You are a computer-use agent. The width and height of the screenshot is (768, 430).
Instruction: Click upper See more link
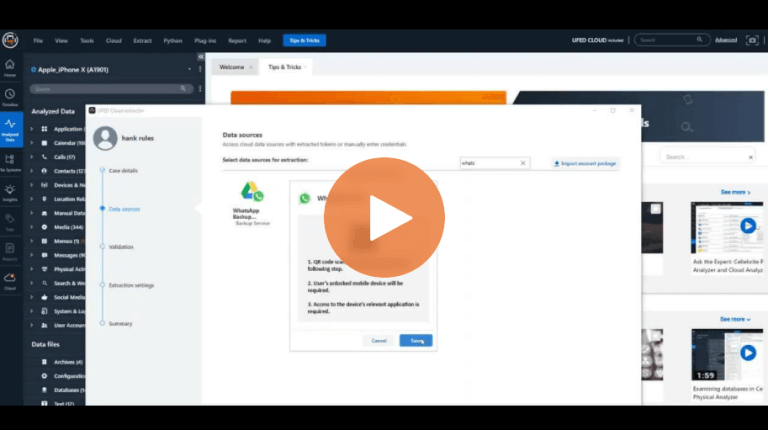click(735, 192)
